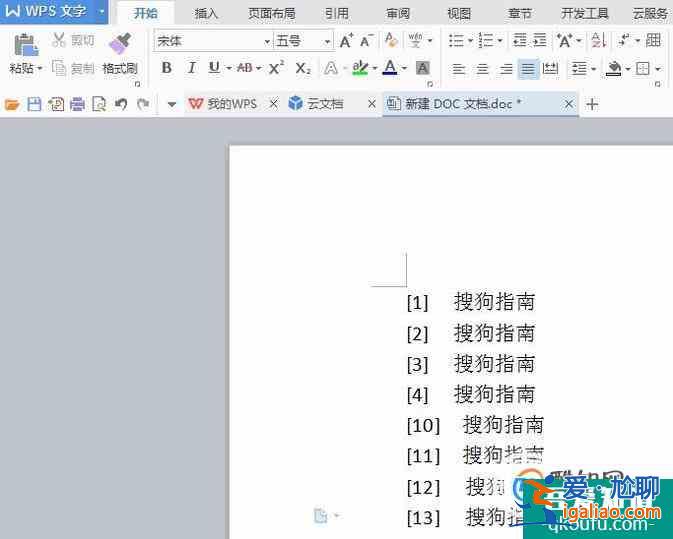Open the font name dropdown 宋体
The width and height of the screenshot is (673, 539).
(x=267, y=42)
